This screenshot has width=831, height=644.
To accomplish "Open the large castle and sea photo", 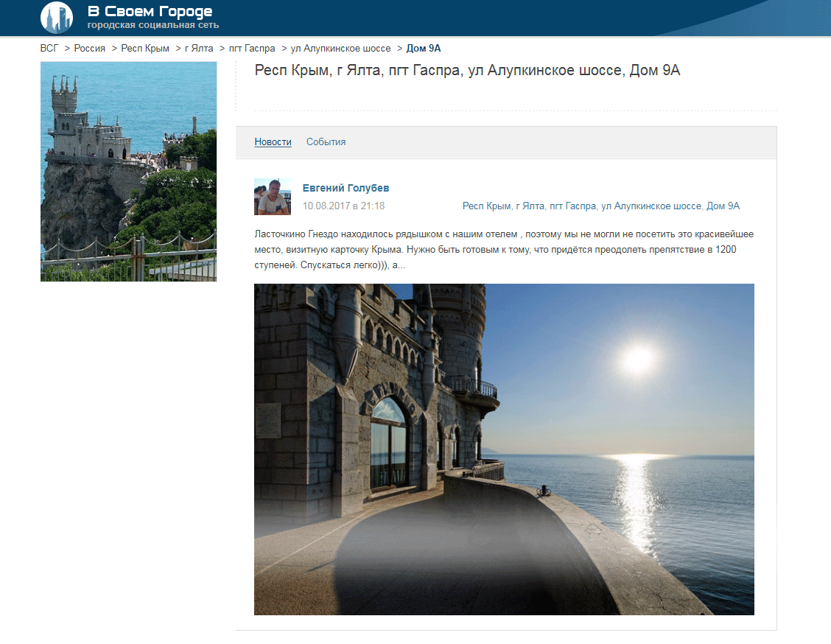I will click(x=504, y=449).
